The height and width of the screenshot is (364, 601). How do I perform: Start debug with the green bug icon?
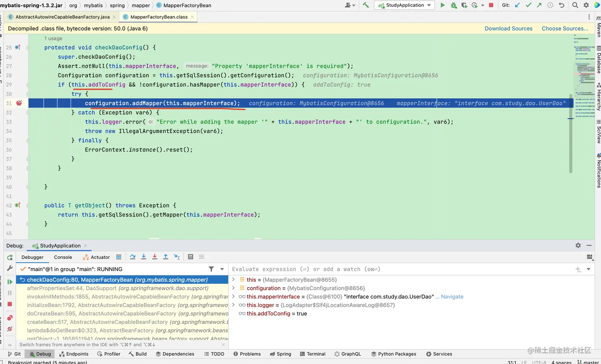pyautogui.click(x=454, y=5)
